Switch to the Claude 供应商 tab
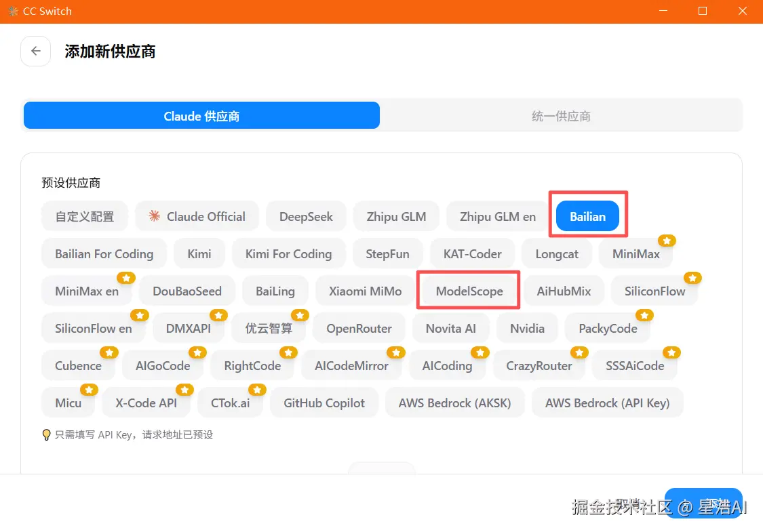 pyautogui.click(x=201, y=116)
